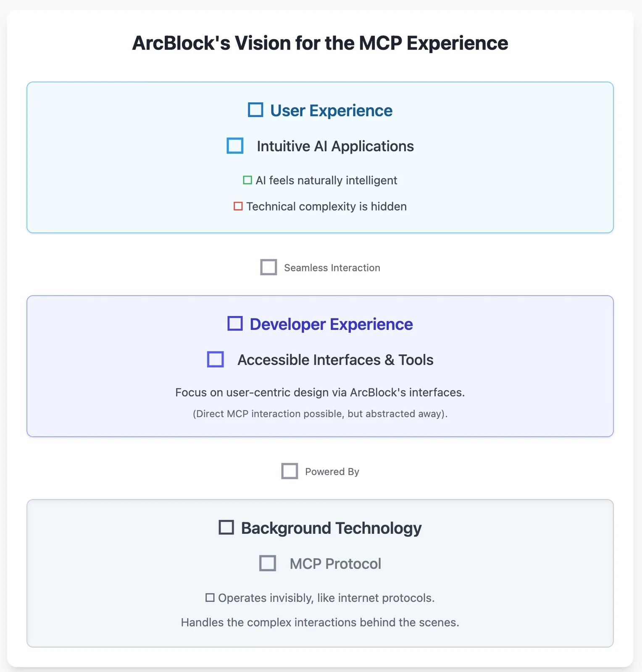
Task: Select the User Experience heading text
Action: point(331,110)
